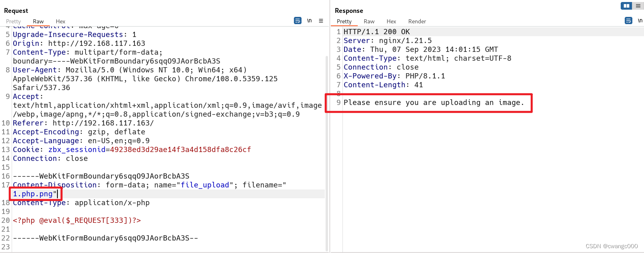644x253 pixels.
Task: Click the Referer header value
Action: [103, 123]
